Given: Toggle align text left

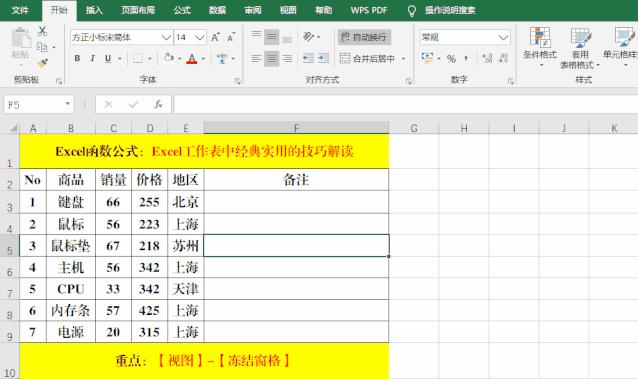Looking at the screenshot, I should click(x=256, y=59).
